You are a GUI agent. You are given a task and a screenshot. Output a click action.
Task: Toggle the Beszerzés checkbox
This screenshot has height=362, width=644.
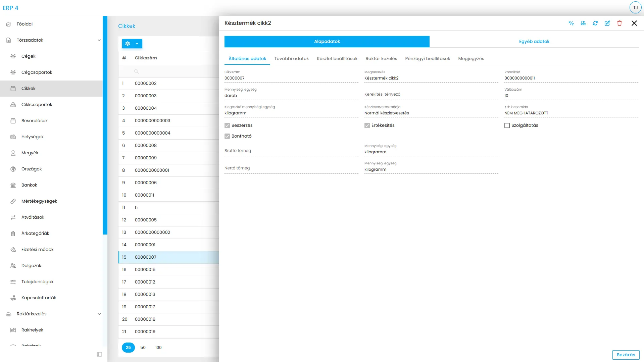227,125
